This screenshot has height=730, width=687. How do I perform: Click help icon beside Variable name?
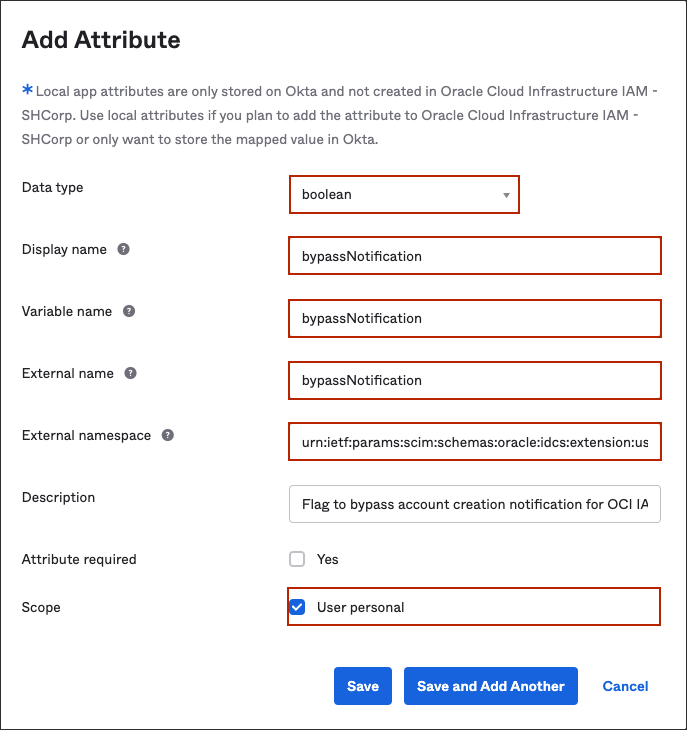coord(129,311)
